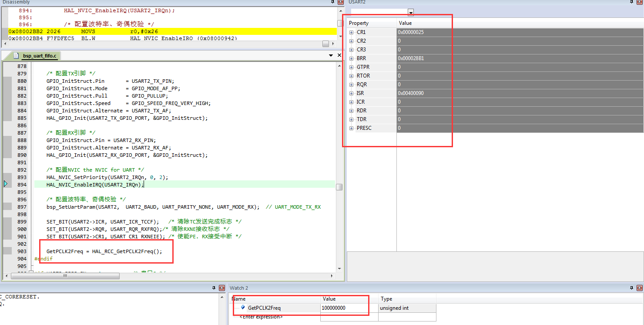
Task: Click the USART2 Value column header
Action: pos(520,23)
